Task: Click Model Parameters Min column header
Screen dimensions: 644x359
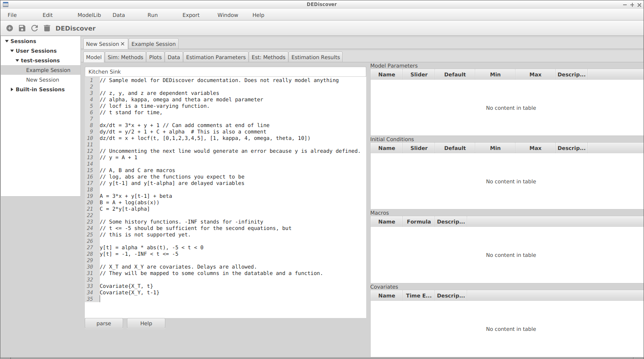Action: (x=495, y=74)
